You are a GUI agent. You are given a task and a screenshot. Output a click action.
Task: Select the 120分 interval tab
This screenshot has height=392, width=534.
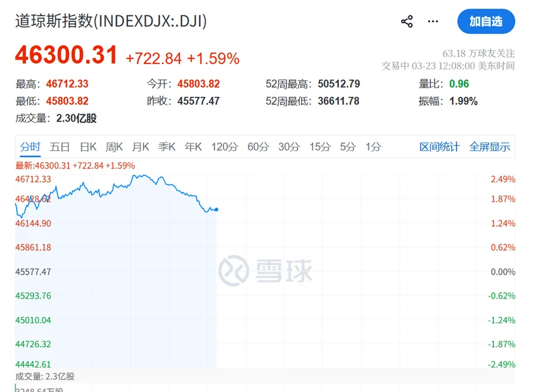[x=224, y=147]
